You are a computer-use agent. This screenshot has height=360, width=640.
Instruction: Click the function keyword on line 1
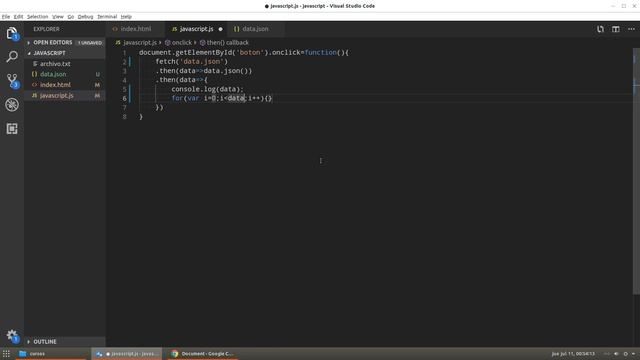[321, 53]
